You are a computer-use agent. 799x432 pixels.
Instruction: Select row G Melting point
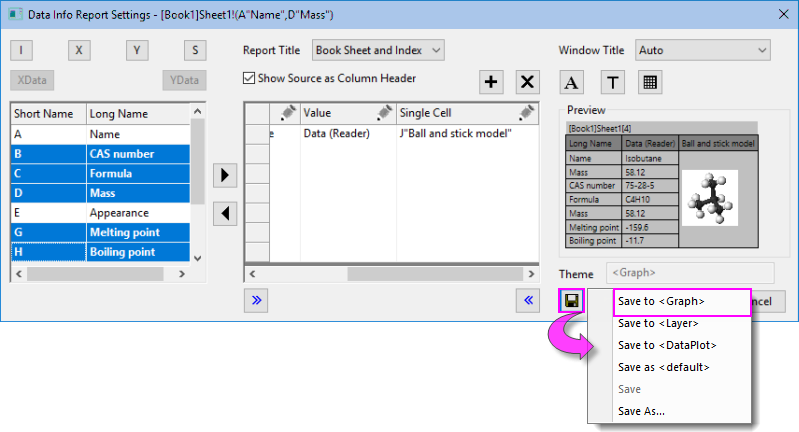(x=100, y=232)
